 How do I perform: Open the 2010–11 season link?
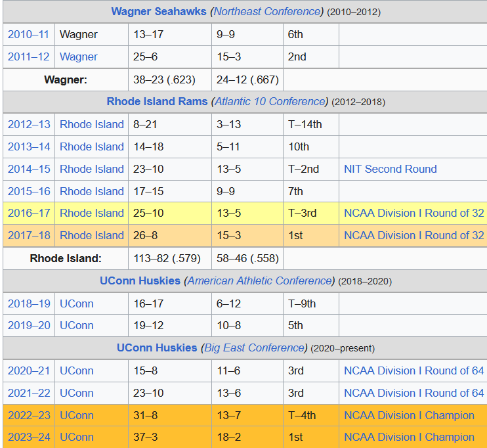[28, 34]
